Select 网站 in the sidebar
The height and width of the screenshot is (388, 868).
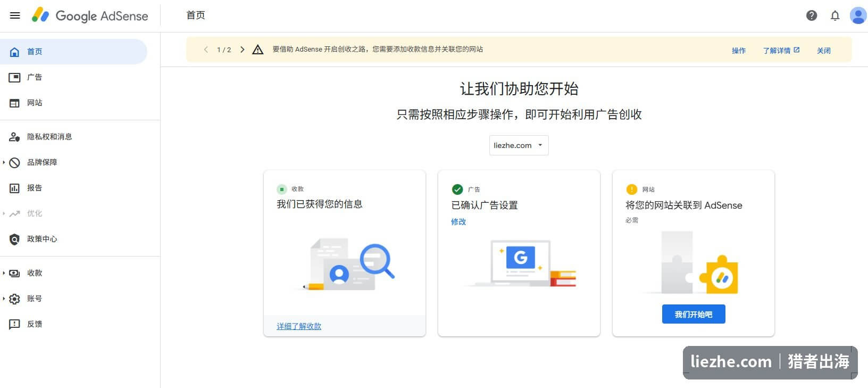pyautogui.click(x=73, y=103)
